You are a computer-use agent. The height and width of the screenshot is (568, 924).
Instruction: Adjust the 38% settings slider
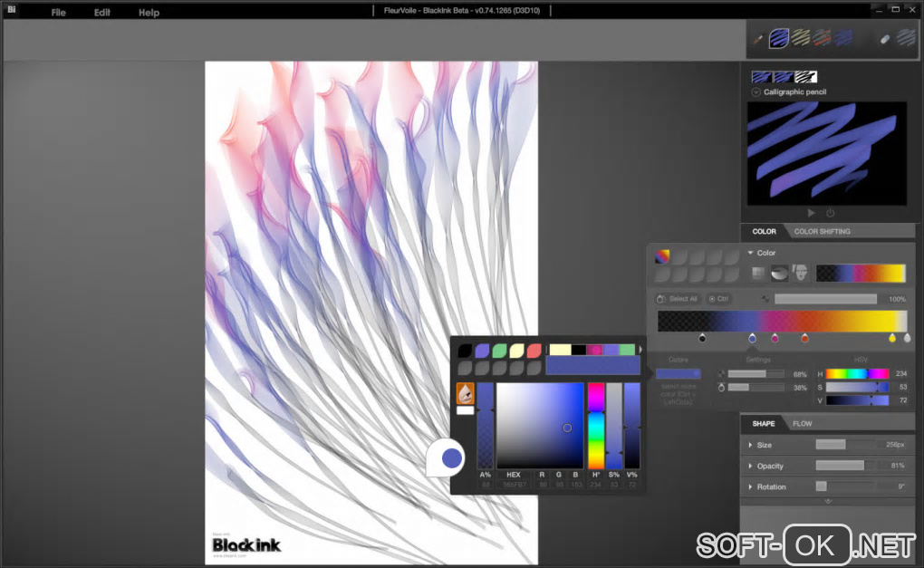pyautogui.click(x=756, y=388)
